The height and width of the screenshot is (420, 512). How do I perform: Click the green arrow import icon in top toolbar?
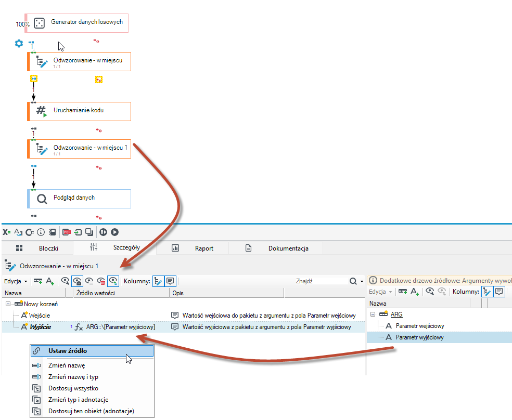pyautogui.click(x=78, y=232)
